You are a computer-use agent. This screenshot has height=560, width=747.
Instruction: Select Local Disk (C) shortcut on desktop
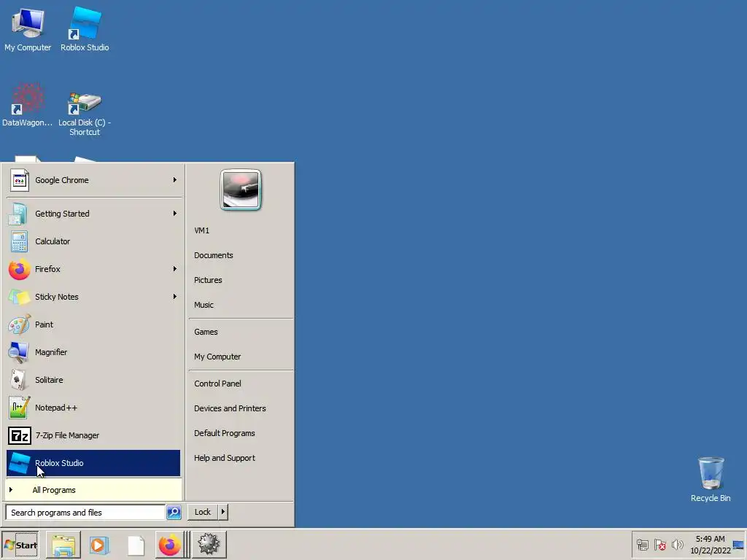click(x=85, y=113)
